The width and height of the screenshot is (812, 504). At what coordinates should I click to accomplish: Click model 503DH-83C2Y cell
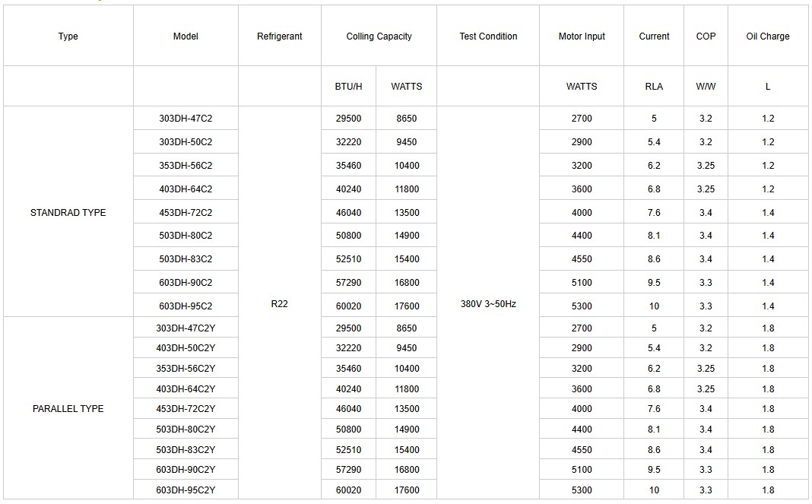click(x=186, y=450)
